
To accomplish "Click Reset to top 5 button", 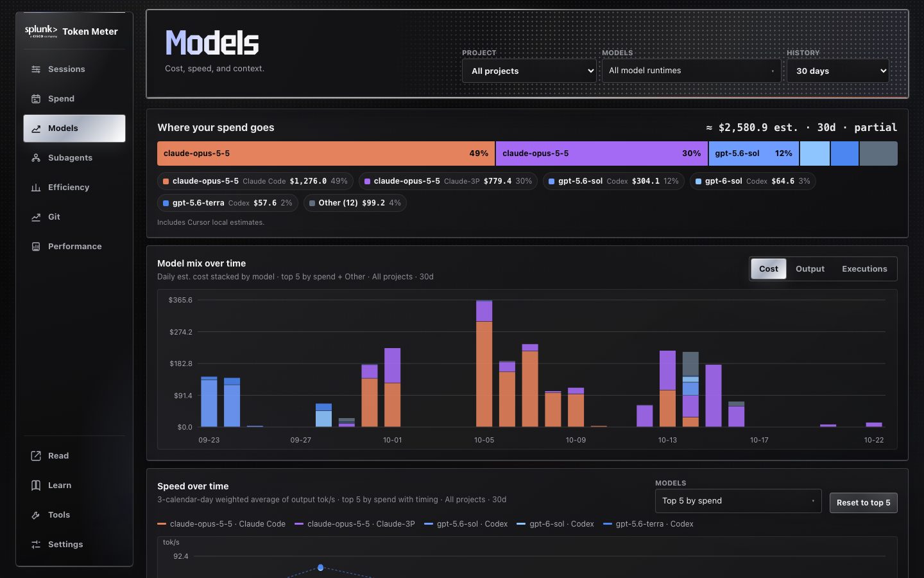I will click(863, 503).
